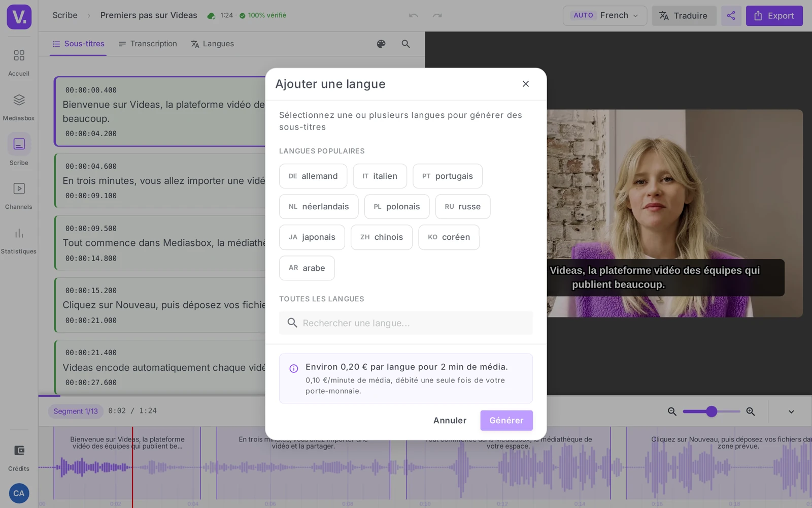Viewport: 812px width, 508px height.
Task: Select the russe language chip
Action: point(463,207)
